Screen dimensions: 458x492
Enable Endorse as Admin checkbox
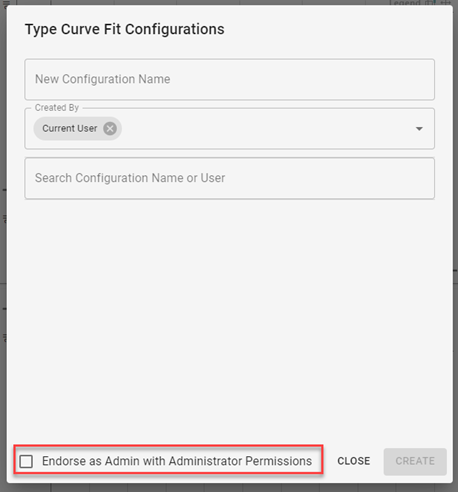26,461
